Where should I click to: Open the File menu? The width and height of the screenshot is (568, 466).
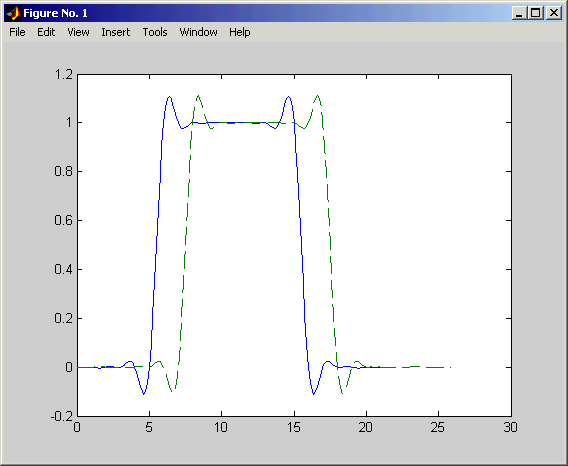[x=17, y=32]
